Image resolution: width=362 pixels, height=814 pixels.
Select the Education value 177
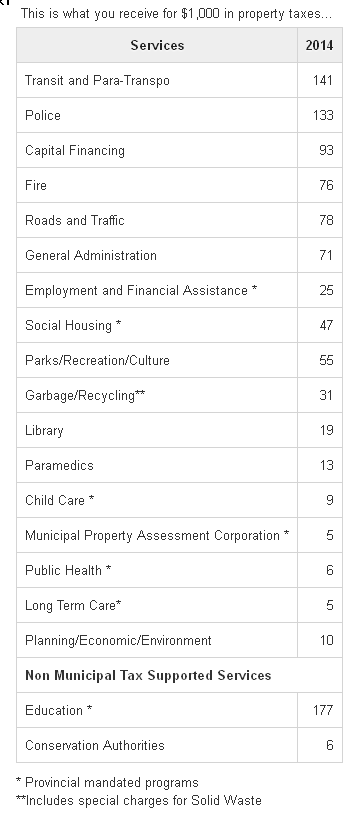(323, 710)
